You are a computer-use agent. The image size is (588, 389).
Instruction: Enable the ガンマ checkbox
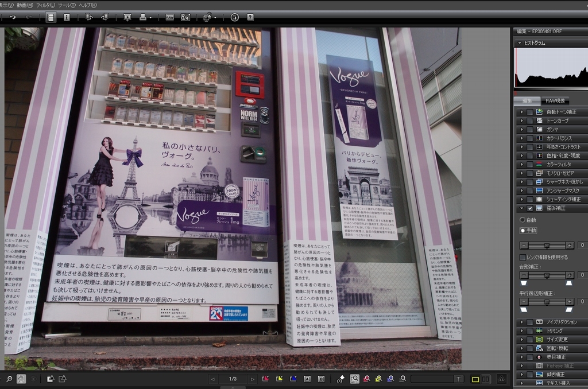(530, 129)
